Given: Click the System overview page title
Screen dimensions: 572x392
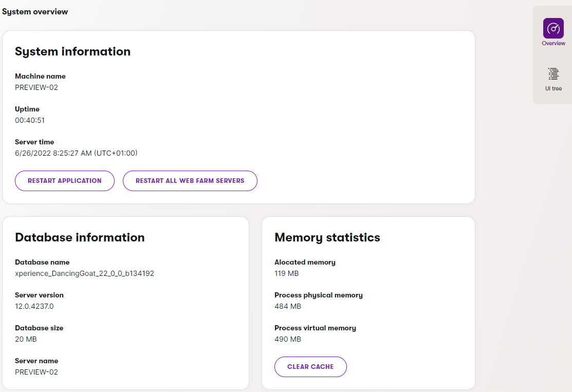Looking at the screenshot, I should [x=35, y=12].
